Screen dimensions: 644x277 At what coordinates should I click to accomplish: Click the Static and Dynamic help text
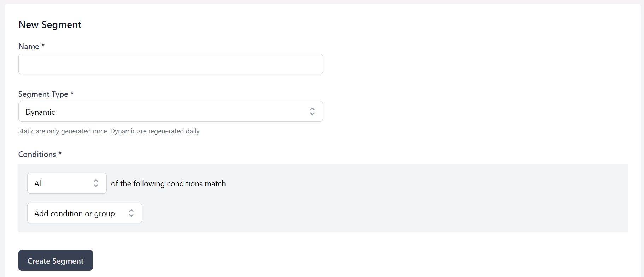click(110, 131)
